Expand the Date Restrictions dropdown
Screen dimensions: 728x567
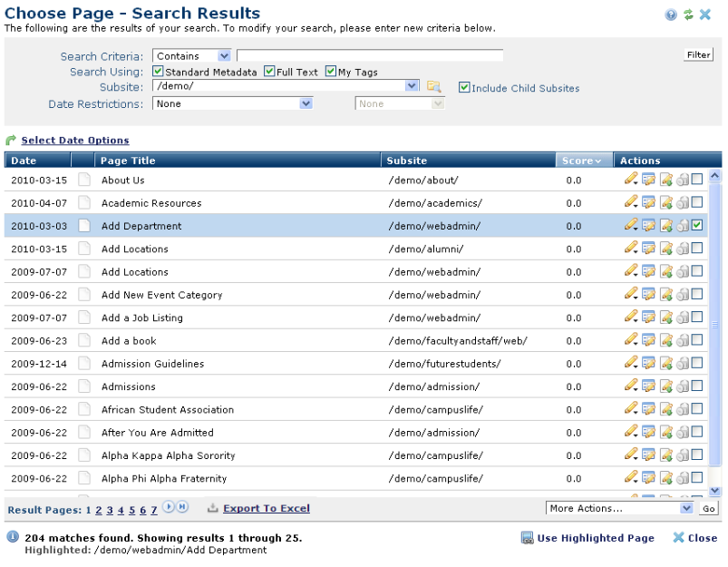click(306, 104)
